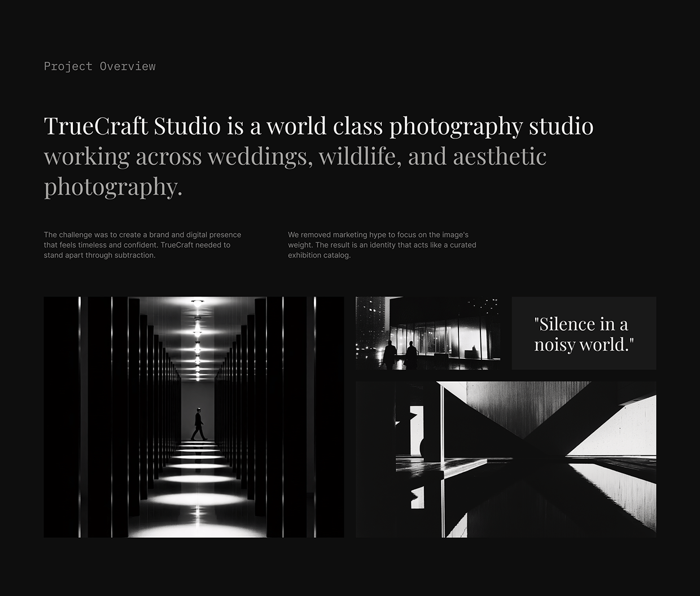Select the challenge description paragraph
Image resolution: width=700 pixels, height=596 pixels.
click(x=142, y=245)
